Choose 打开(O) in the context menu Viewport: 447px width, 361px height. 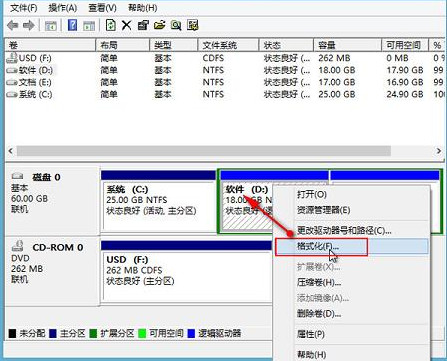(352, 194)
